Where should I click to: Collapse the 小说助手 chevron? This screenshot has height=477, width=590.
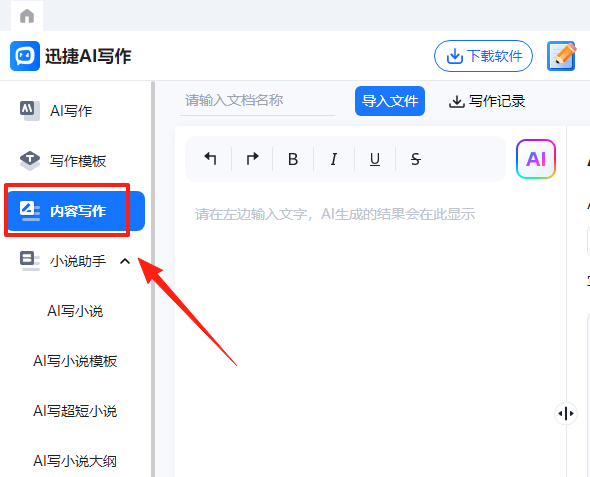pyautogui.click(x=125, y=261)
